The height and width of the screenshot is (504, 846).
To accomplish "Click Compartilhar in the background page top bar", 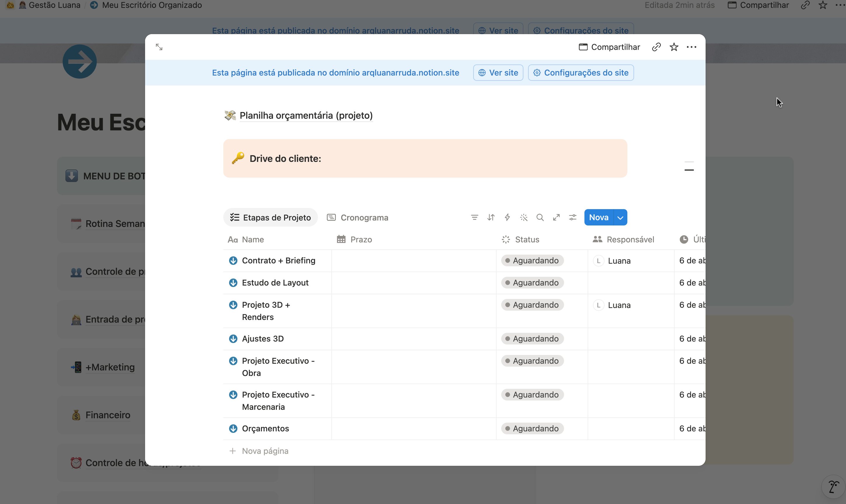I will [x=758, y=5].
